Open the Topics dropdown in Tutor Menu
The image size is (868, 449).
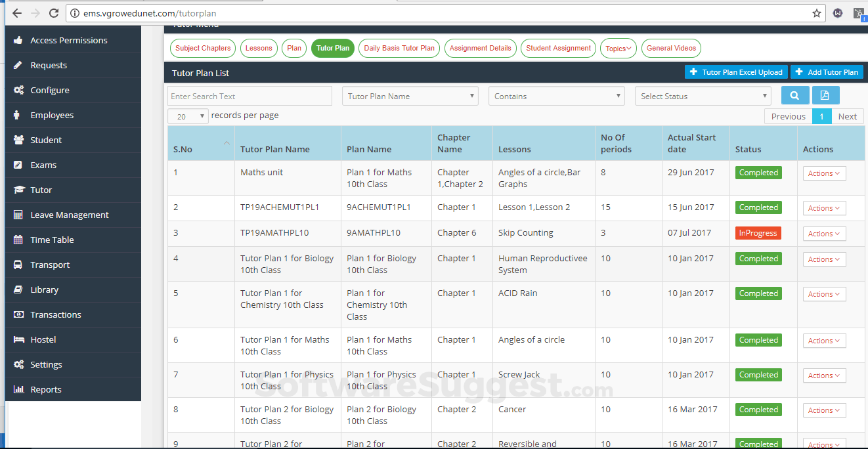pos(618,48)
